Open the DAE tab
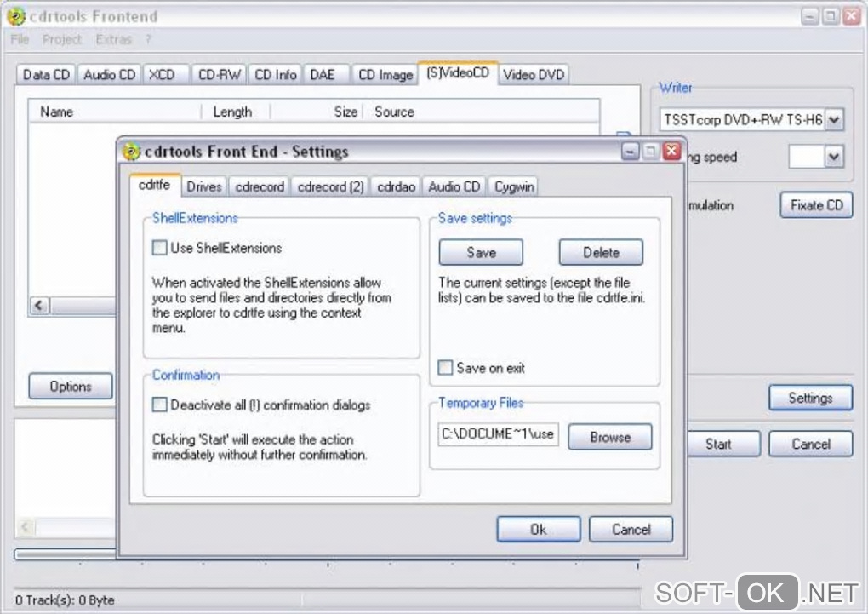The width and height of the screenshot is (868, 614). 327,75
